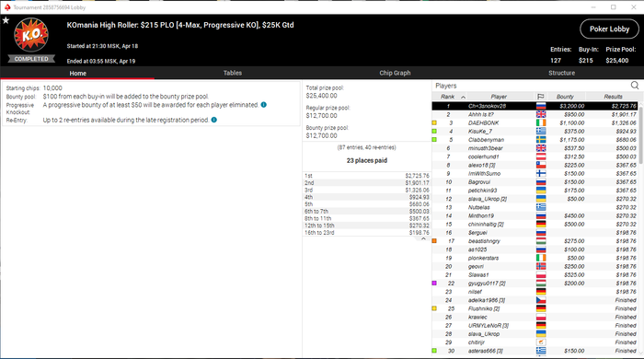Open the Poker Lobby
This screenshot has height=359, width=644.
[x=609, y=29]
